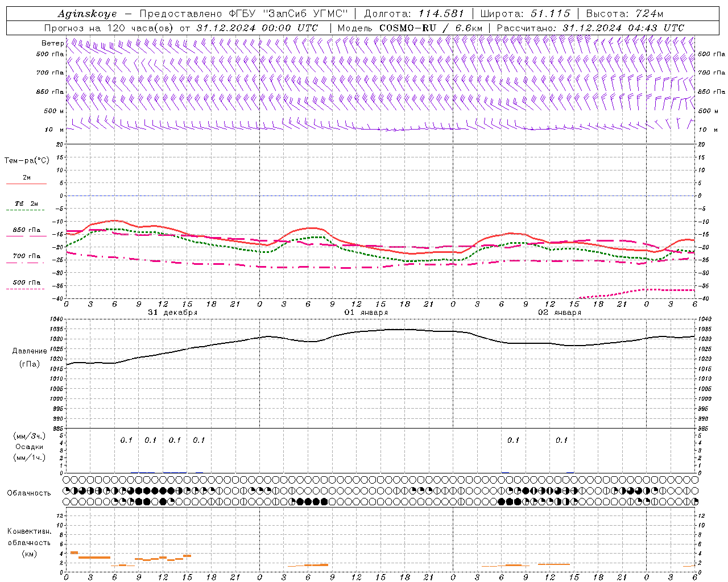
Task: Click the '(км)' unit under convective label
Action: pos(30,554)
